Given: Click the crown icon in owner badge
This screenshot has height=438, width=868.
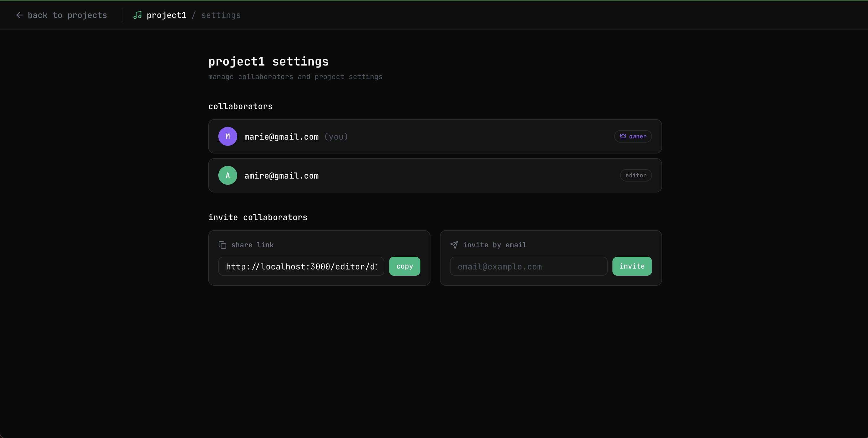Looking at the screenshot, I should tap(623, 136).
